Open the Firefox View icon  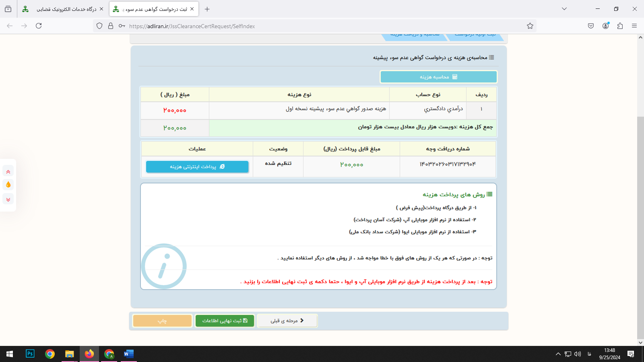[8, 9]
